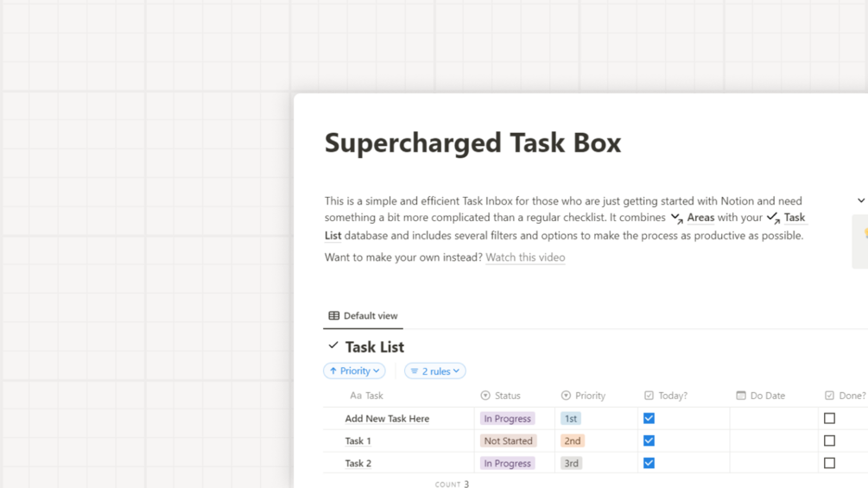Open the 3rd priority tag

coord(571,463)
